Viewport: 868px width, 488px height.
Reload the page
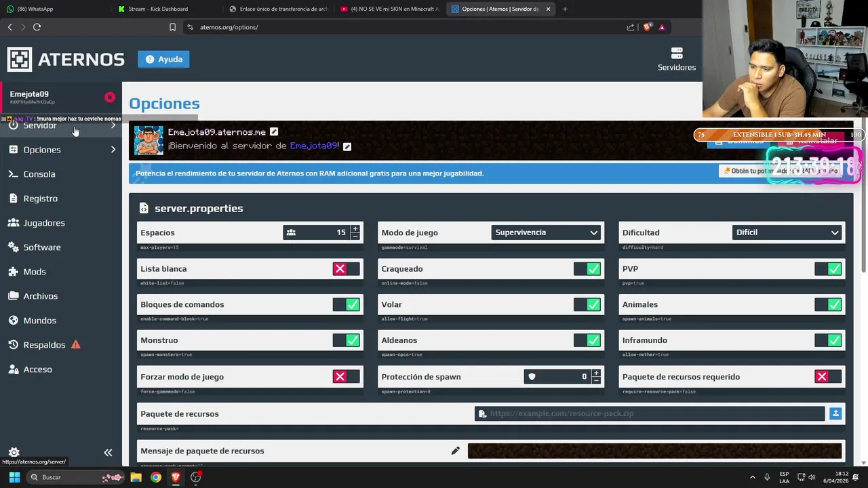point(37,27)
